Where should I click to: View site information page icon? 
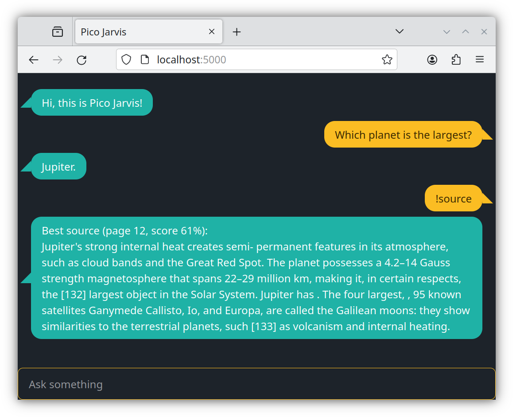pos(144,59)
